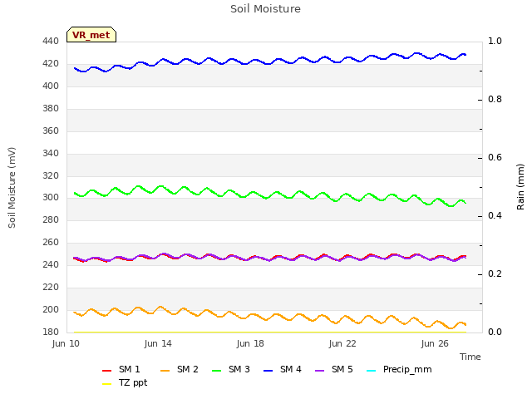Click the Jun 10 tick label

pos(66,343)
